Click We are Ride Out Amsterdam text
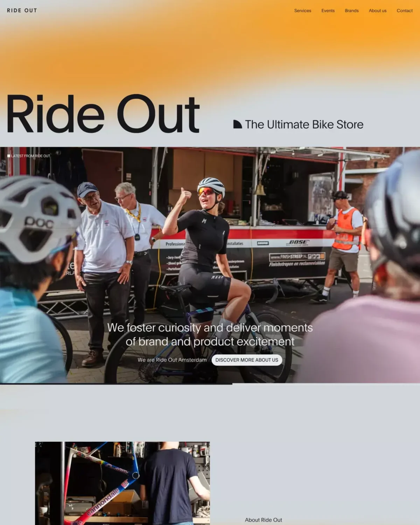The width and height of the screenshot is (420, 525). (172, 360)
